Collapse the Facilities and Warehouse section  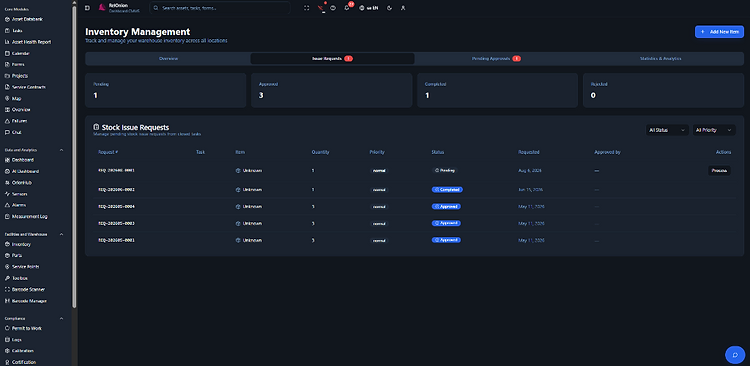tap(61, 234)
